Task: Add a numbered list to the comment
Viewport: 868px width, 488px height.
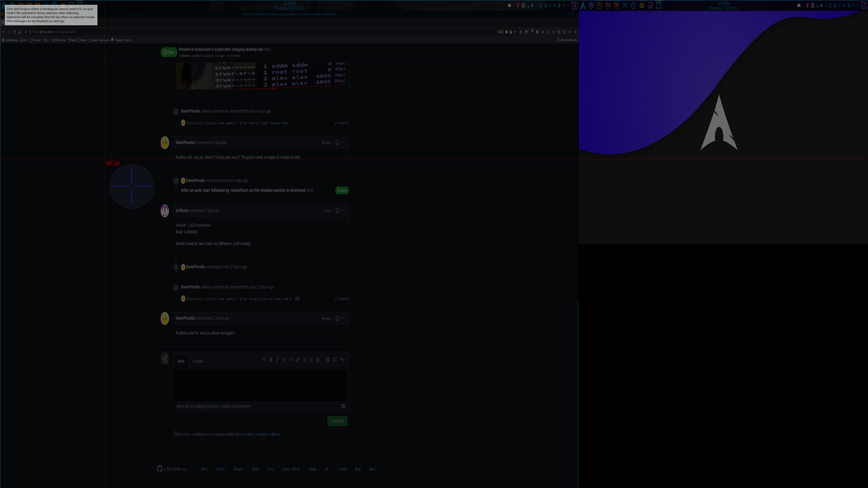Action: [x=311, y=360]
